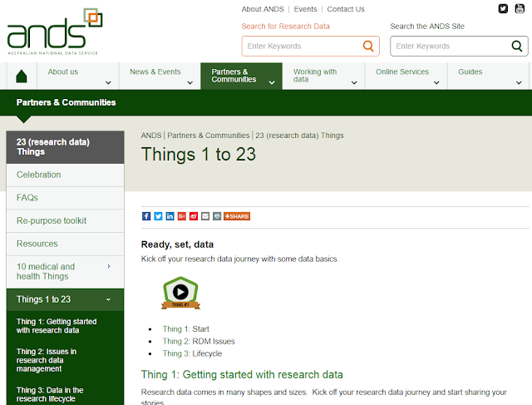The height and width of the screenshot is (405, 532).
Task: Click the Partners & Communities breadcrumb
Action: coord(209,136)
